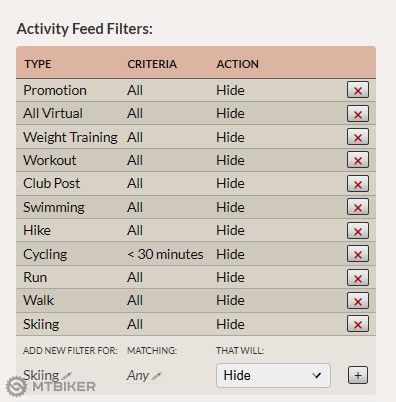The image size is (396, 402).
Task: Remove the All Virtual filter
Action: point(358,114)
